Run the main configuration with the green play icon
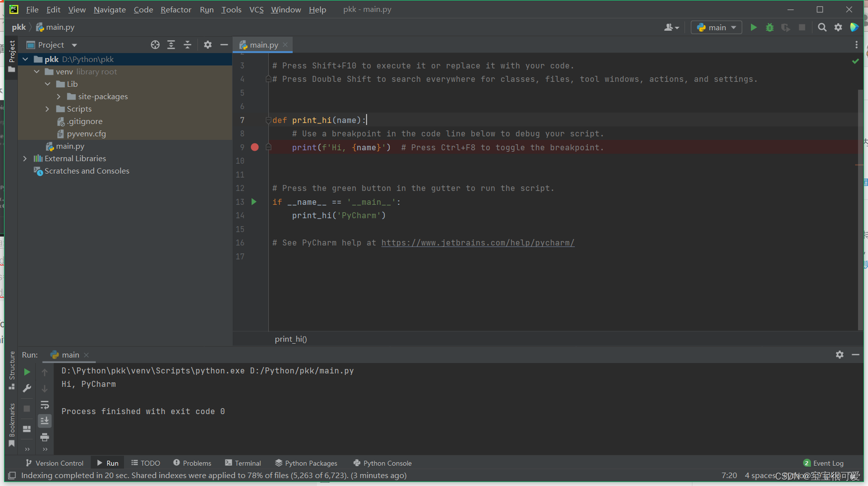 click(x=753, y=27)
